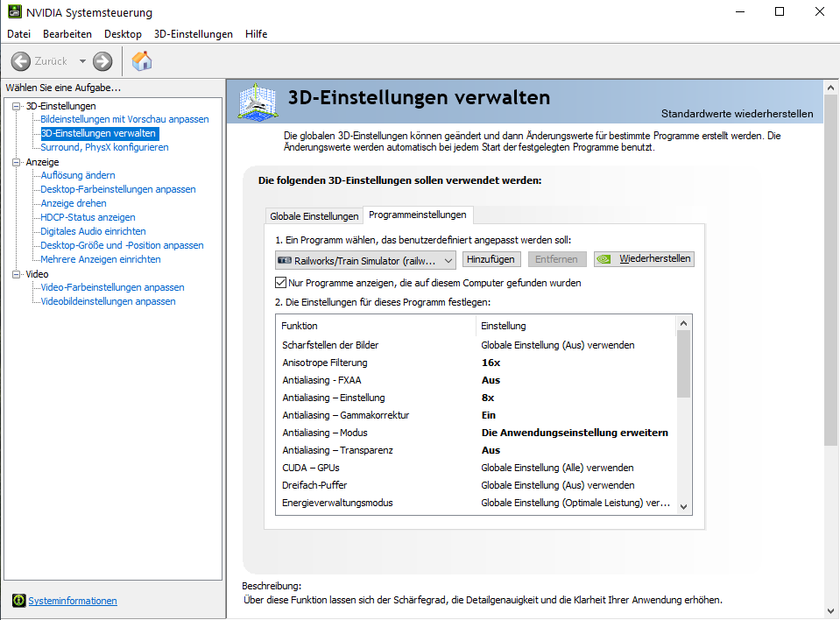
Task: Switch to the Globale Einstellungen tab
Action: click(314, 216)
